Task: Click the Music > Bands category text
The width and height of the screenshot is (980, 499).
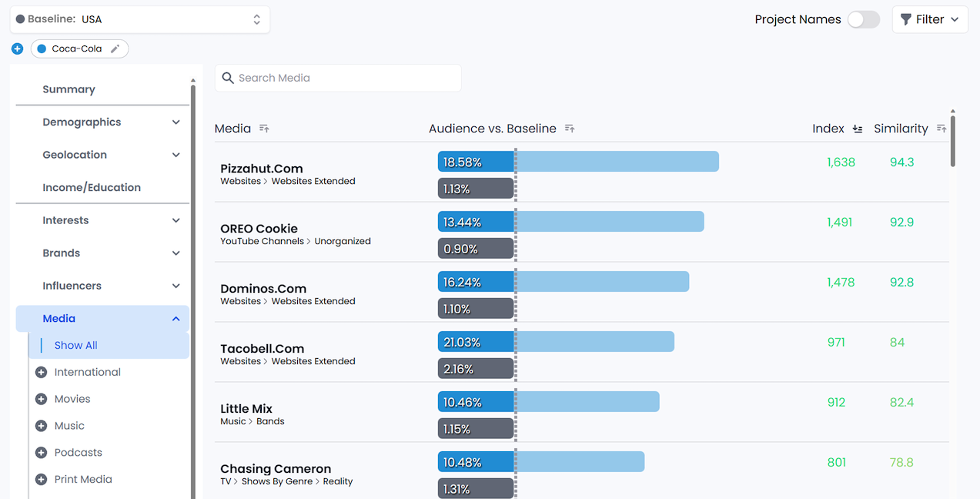Action: click(x=253, y=421)
